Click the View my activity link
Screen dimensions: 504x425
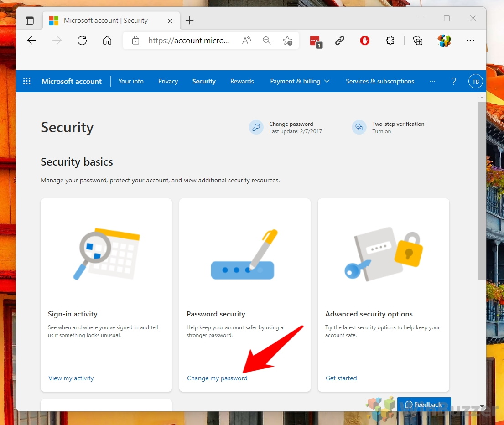[x=71, y=378]
